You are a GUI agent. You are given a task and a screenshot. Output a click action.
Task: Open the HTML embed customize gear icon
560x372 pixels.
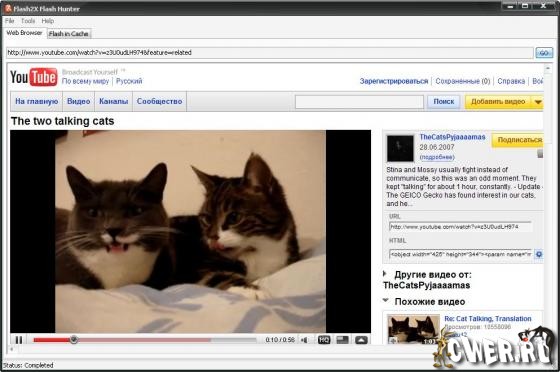pyautogui.click(x=539, y=254)
